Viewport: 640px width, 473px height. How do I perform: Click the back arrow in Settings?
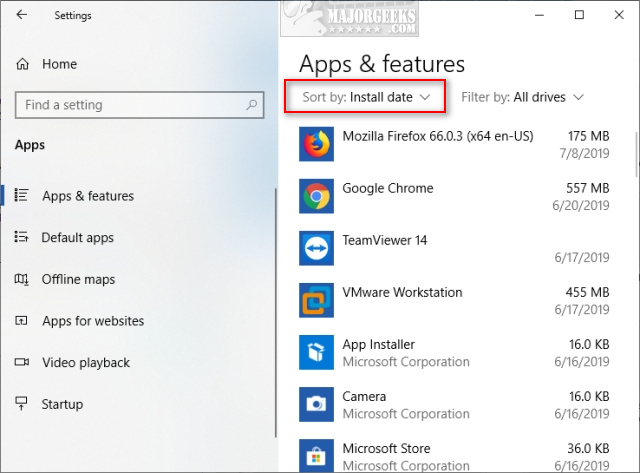point(21,15)
